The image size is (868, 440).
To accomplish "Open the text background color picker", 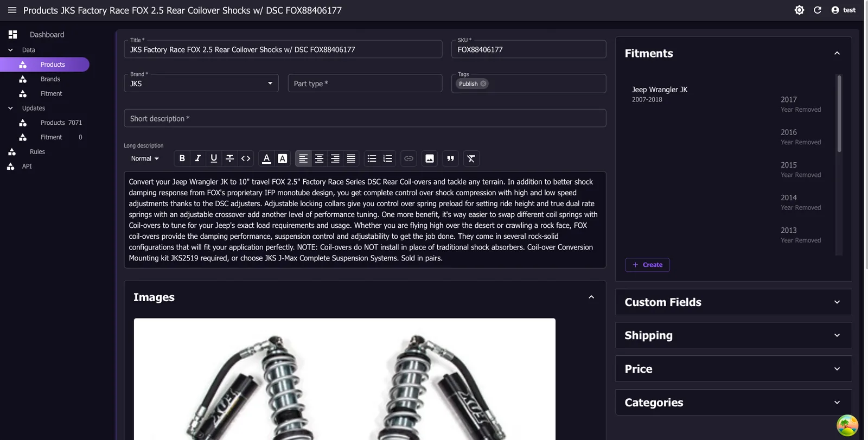I will [283, 158].
